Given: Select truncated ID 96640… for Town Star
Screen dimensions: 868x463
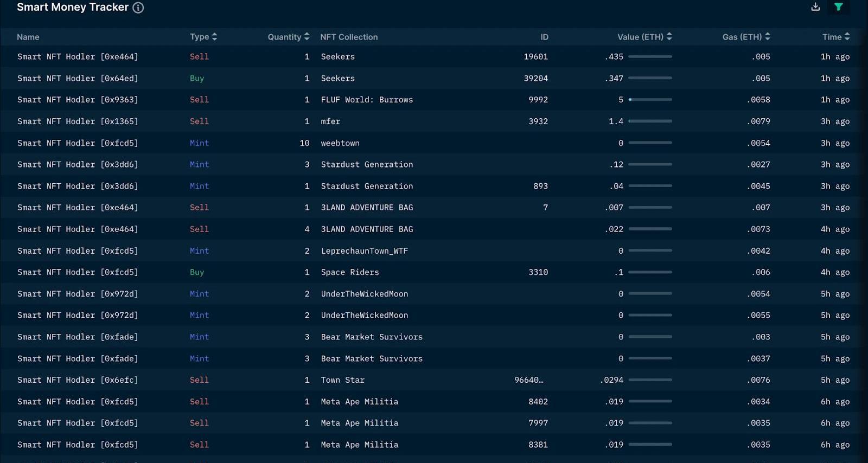Looking at the screenshot, I should coord(529,380).
